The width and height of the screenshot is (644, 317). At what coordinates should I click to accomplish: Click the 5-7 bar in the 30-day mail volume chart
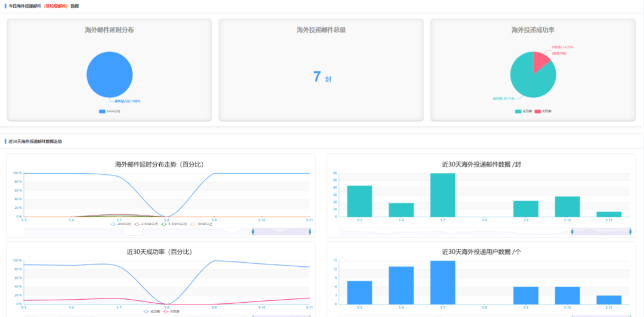pyautogui.click(x=442, y=195)
